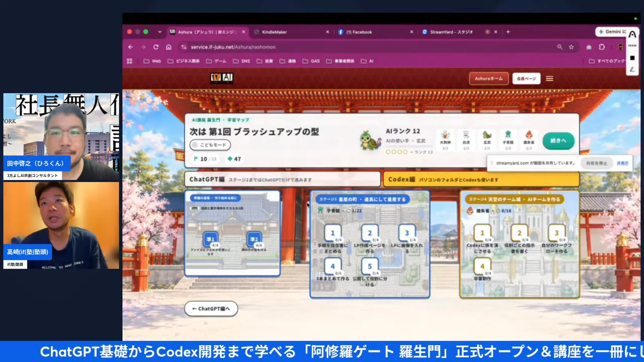
Task: Open the hamburger menu in the site header
Action: pos(549,78)
